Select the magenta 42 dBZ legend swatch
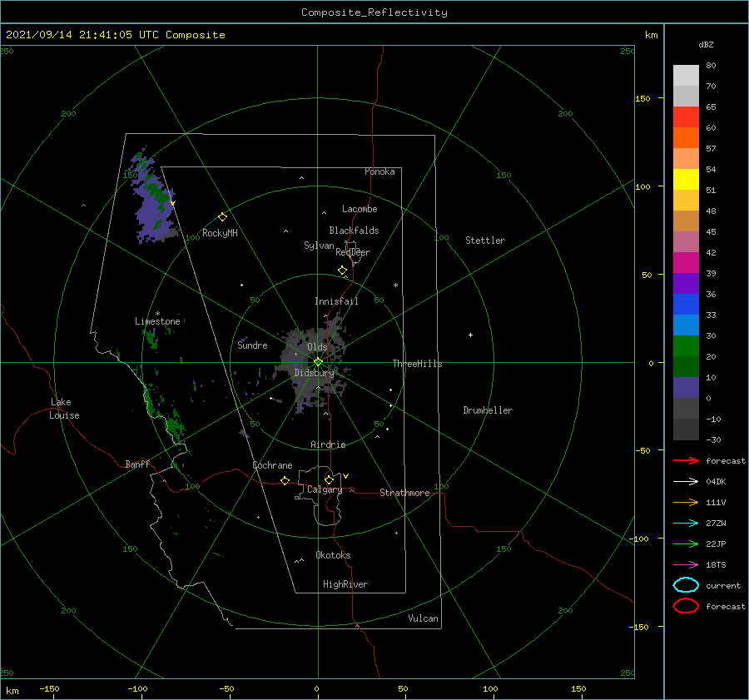 [686, 262]
